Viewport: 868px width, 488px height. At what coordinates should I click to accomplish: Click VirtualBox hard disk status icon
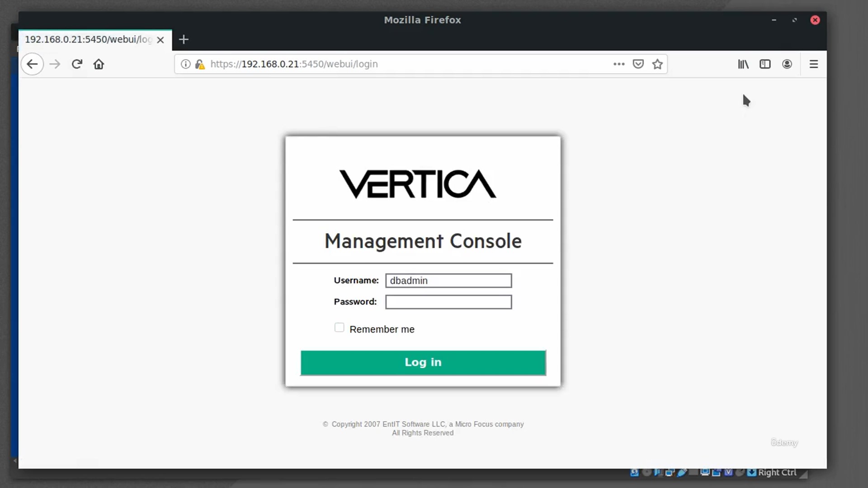[x=634, y=473]
